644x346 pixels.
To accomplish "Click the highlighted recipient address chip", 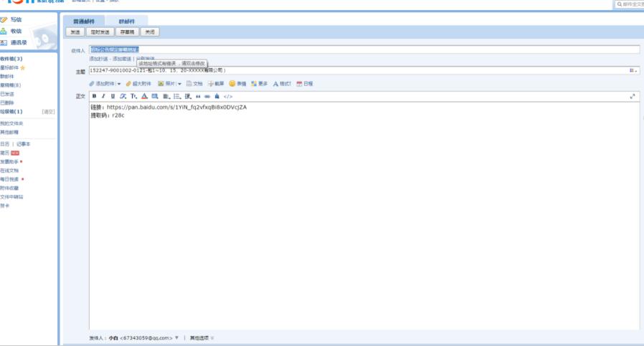I will coord(115,49).
